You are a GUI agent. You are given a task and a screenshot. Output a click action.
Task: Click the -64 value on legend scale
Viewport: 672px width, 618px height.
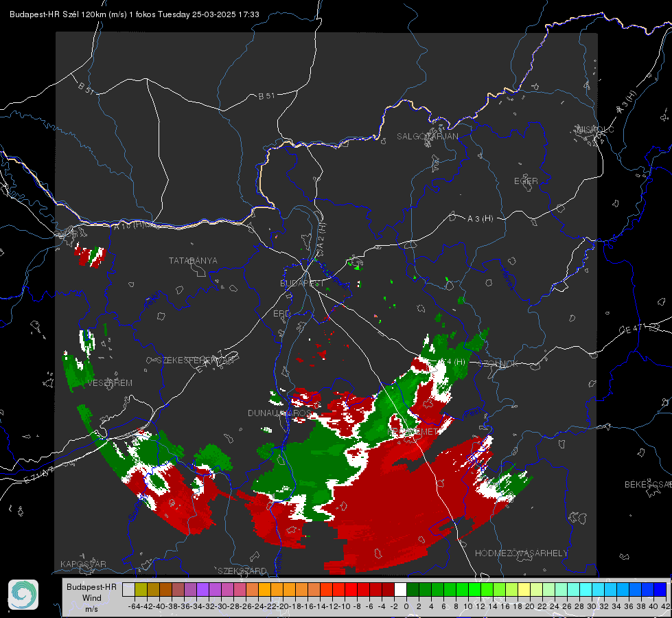134,606
